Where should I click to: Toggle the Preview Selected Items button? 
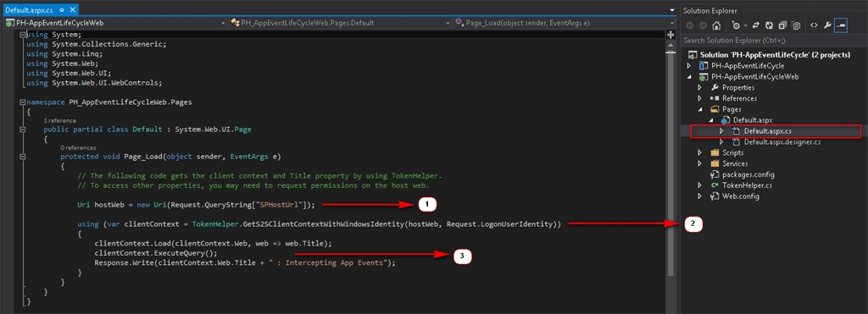click(x=841, y=25)
